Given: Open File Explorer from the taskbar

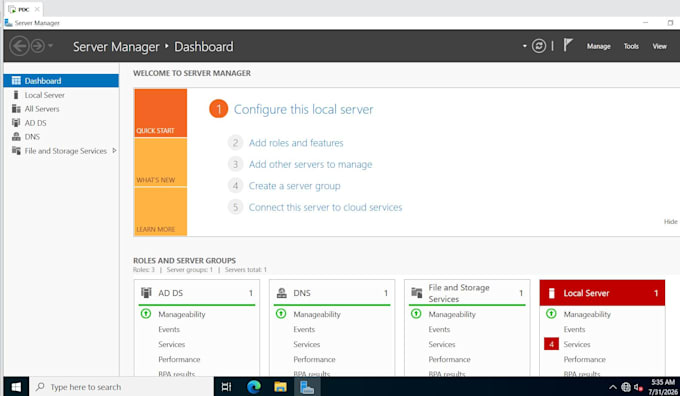Looking at the screenshot, I should tap(280, 386).
